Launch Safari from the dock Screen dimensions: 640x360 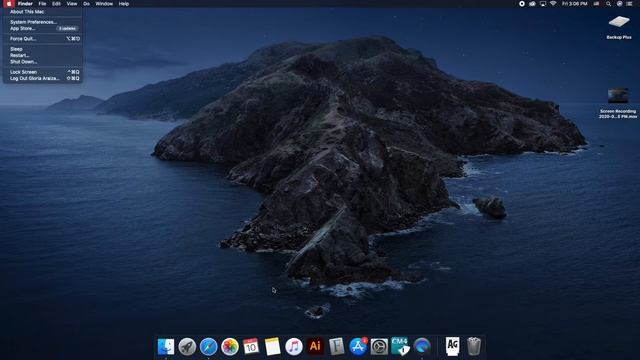[209, 347]
